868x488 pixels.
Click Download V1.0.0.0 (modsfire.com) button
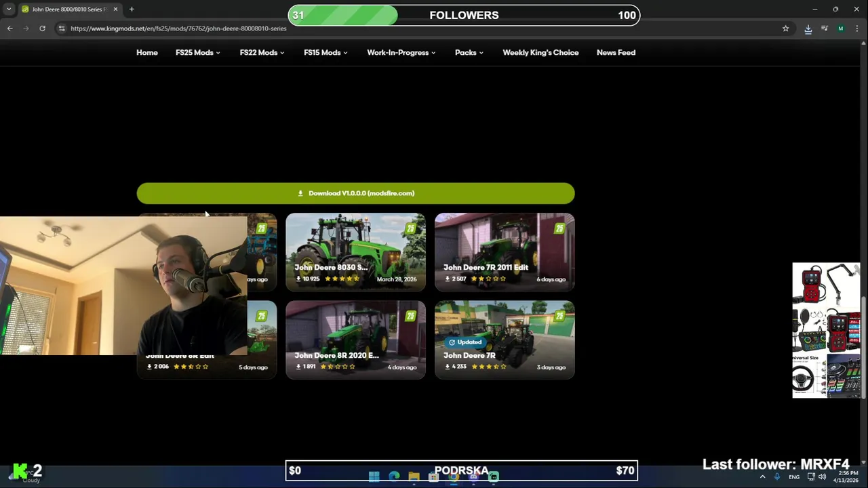point(355,193)
